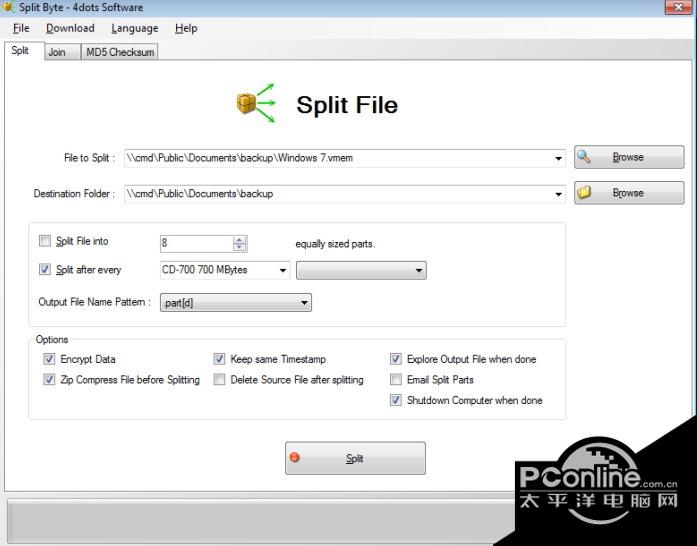Click Browse for File to Split
Viewport: 697px width, 546px height.
coord(629,157)
